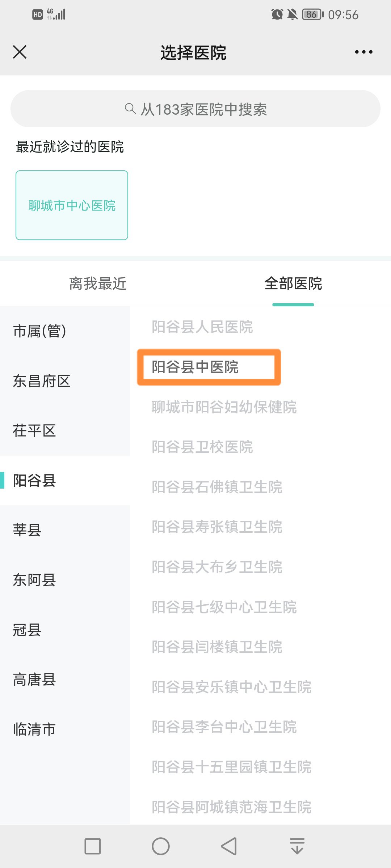The height and width of the screenshot is (868, 391).
Task: Close the hospital selection page
Action: [x=20, y=52]
